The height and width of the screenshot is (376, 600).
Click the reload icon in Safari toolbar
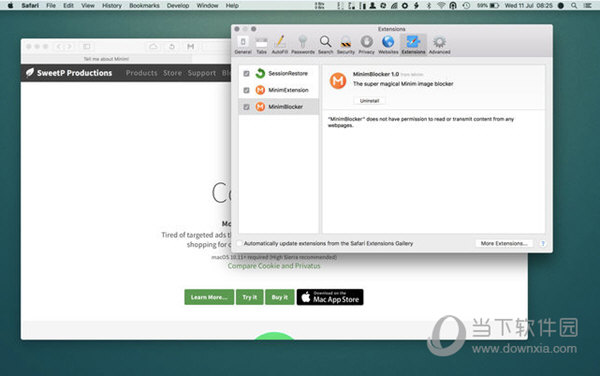tap(172, 47)
